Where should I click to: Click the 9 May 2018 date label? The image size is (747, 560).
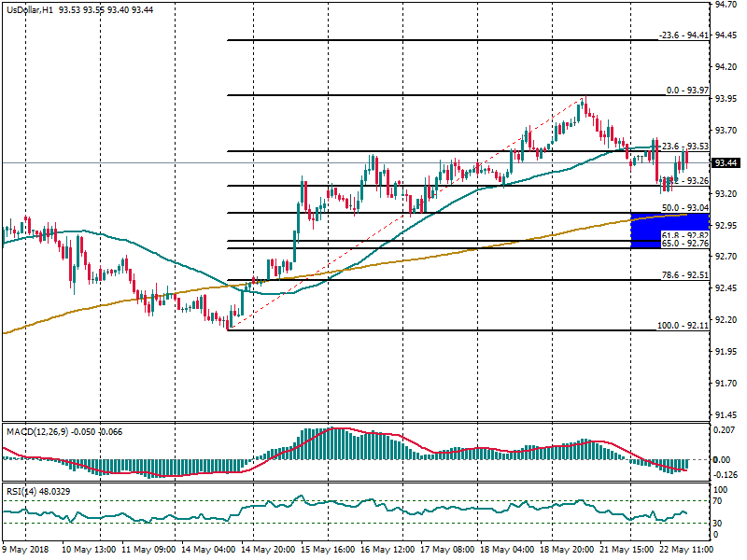click(x=27, y=549)
